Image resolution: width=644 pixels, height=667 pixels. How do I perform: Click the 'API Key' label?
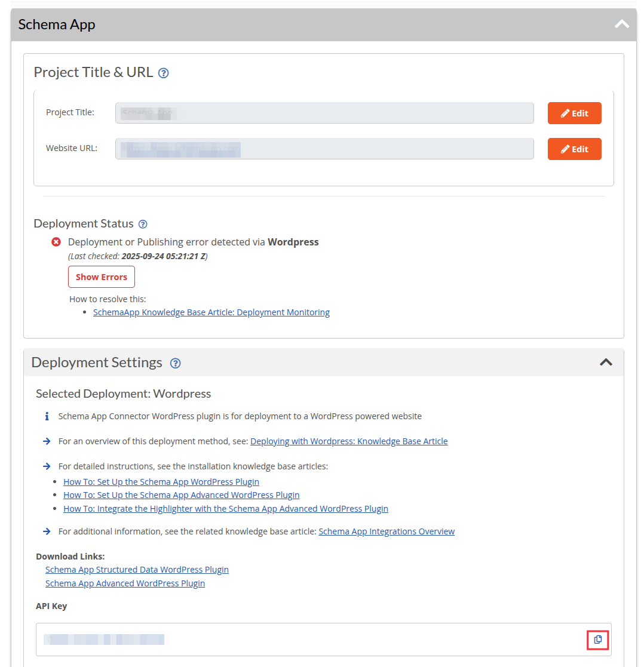[51, 606]
